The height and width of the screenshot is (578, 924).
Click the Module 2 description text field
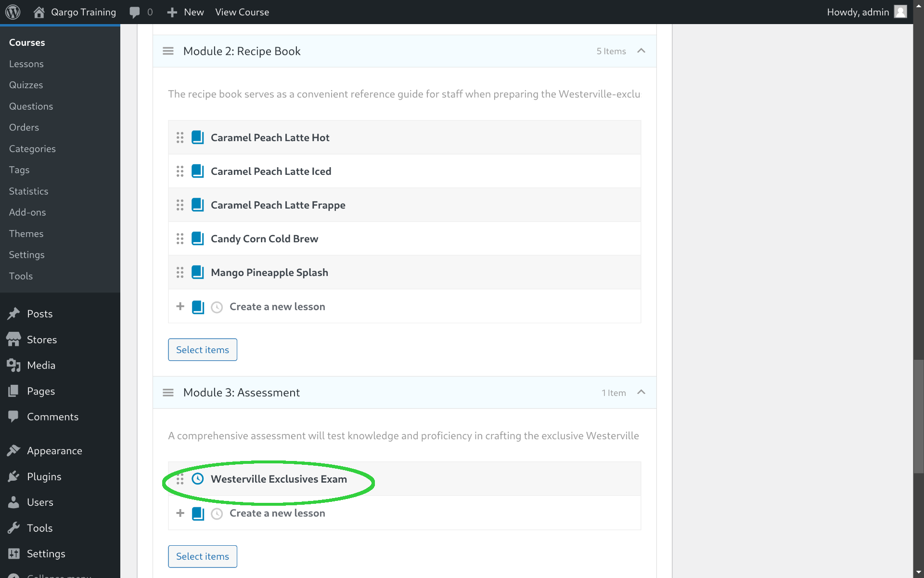click(x=404, y=94)
